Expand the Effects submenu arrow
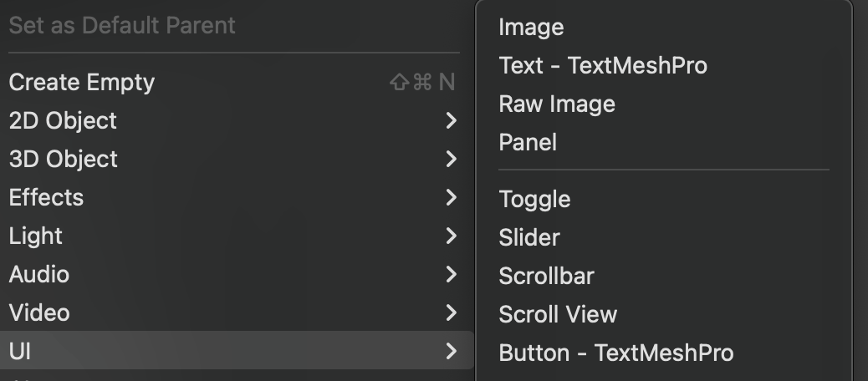868x381 pixels. (452, 198)
